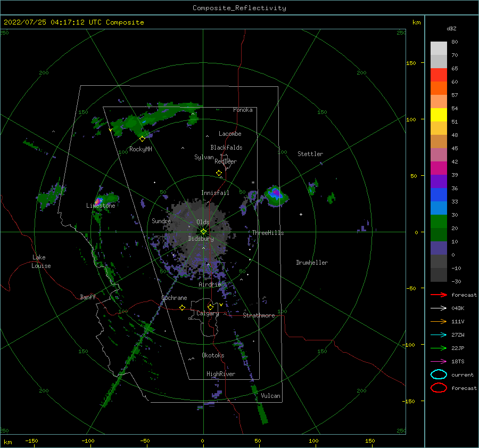Click the Composite_Reflectivity title
Image resolution: width=479 pixels, height=448 pixels.
click(x=240, y=8)
